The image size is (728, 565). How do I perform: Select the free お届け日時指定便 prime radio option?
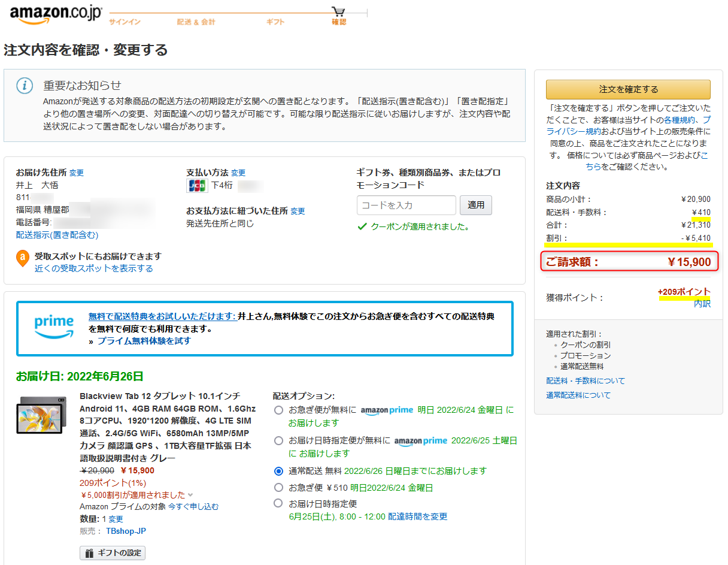tap(278, 441)
